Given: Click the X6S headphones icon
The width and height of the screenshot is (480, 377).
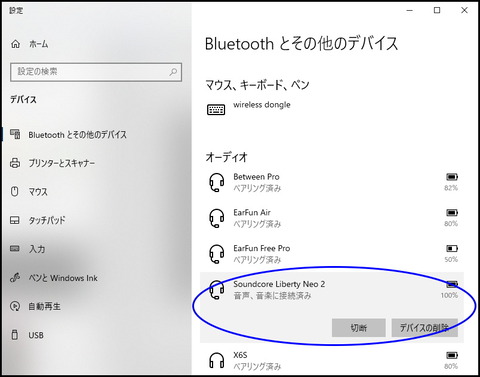Looking at the screenshot, I should tap(217, 360).
